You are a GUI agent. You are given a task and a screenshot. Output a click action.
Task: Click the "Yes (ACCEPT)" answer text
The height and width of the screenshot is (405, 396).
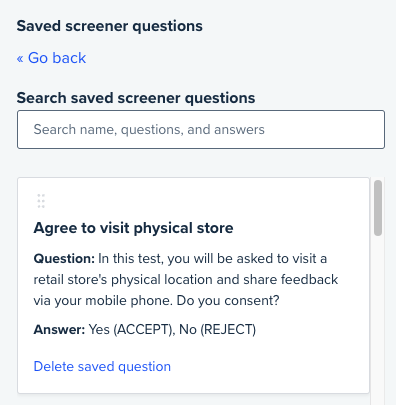(131, 330)
